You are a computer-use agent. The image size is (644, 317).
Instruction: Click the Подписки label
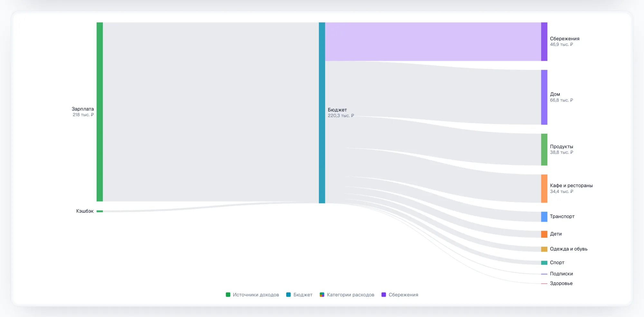[561, 274]
